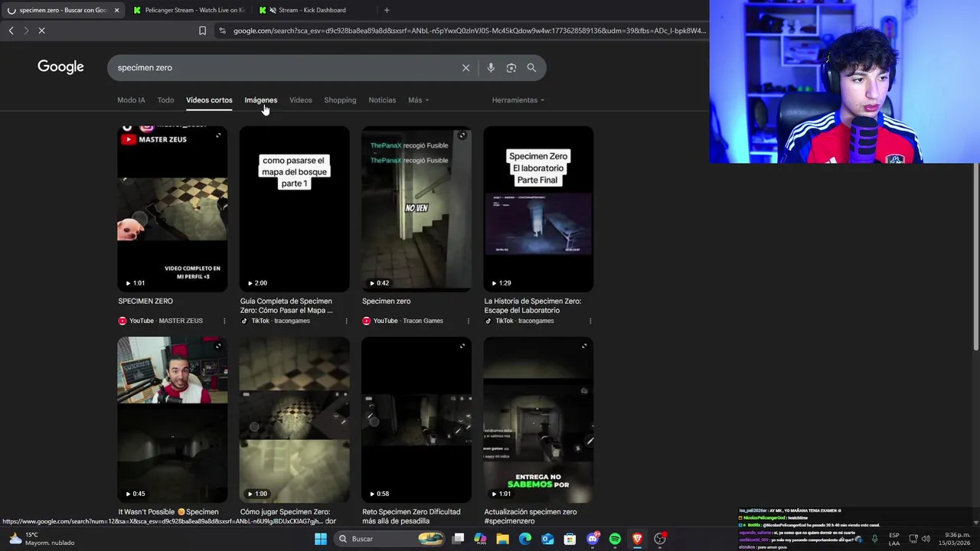980x551 pixels.
Task: Open Microsoft 365 from the taskbar
Action: (x=480, y=539)
